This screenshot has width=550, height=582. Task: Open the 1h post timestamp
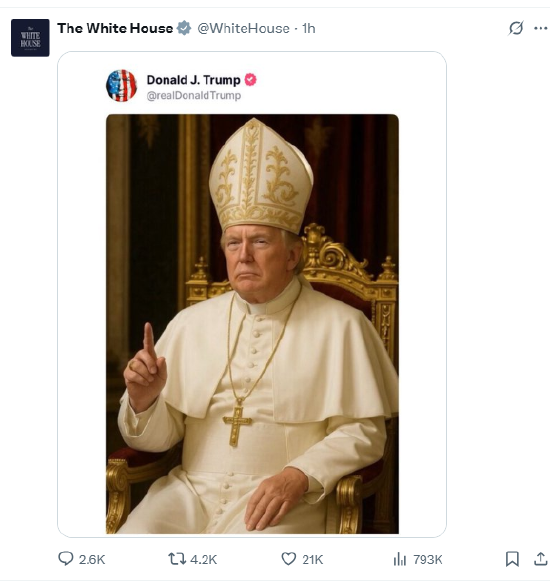[x=309, y=29]
